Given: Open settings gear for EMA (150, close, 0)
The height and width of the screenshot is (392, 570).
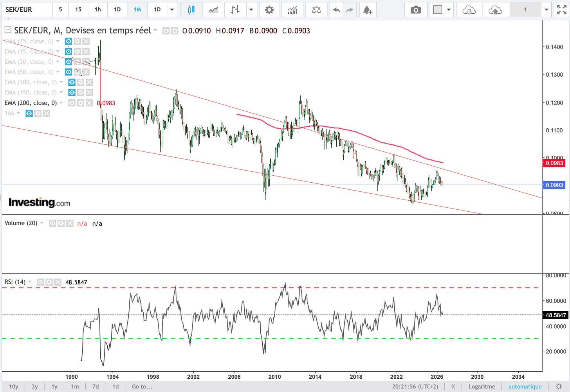Looking at the screenshot, I should coord(80,92).
